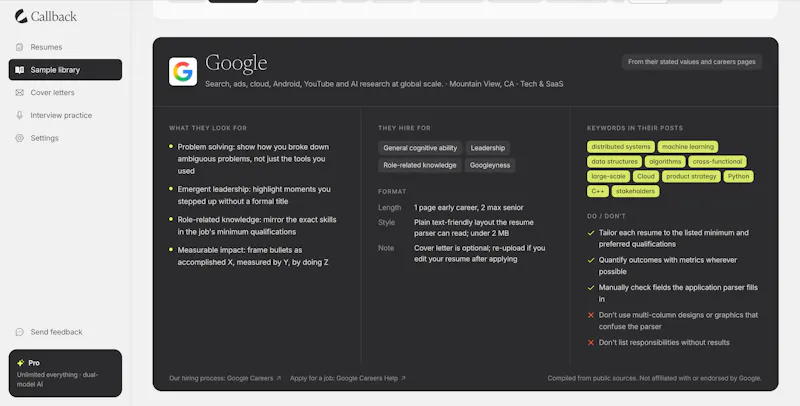Image resolution: width=800 pixels, height=406 pixels.
Task: Click the 'machine learning' keyword tag
Action: [688, 147]
